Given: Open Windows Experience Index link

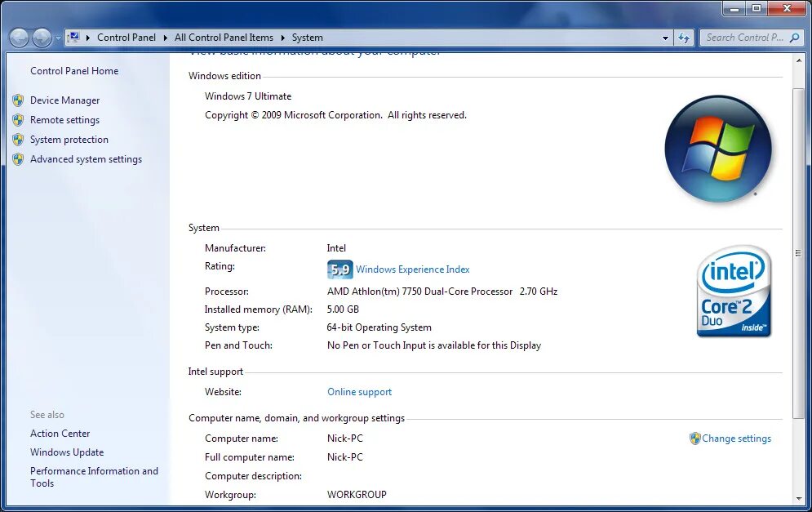Looking at the screenshot, I should pyautogui.click(x=413, y=269).
